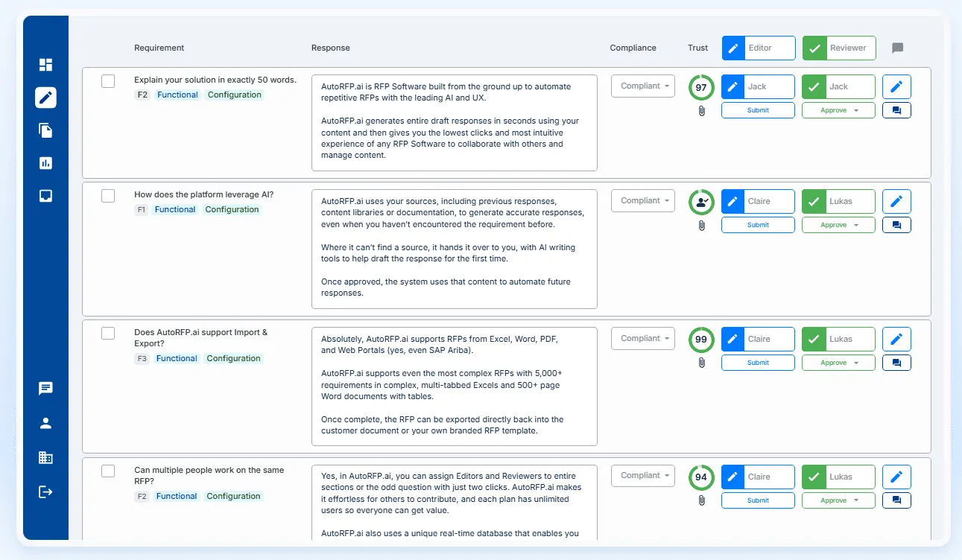
Task: Check the box for 'How does the platform leverage AI' row
Action: (x=108, y=196)
